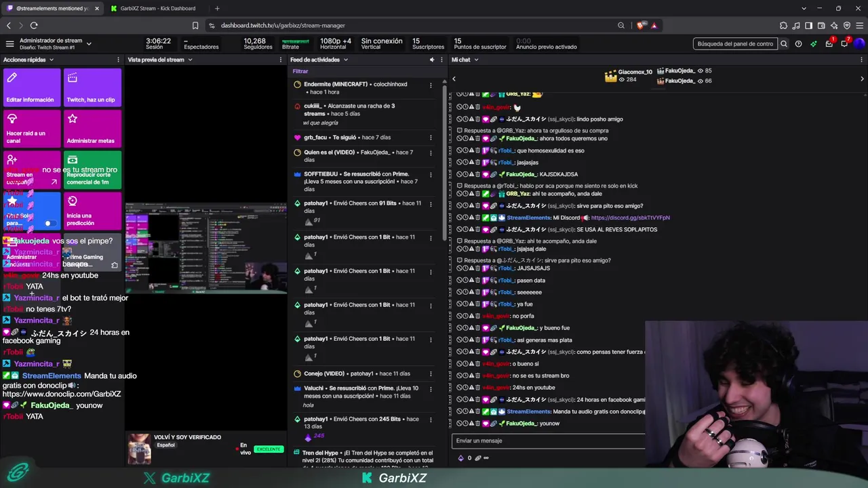Screen dimensions: 868x488
Task: Open the discord.gg link in chat
Action: point(630,218)
